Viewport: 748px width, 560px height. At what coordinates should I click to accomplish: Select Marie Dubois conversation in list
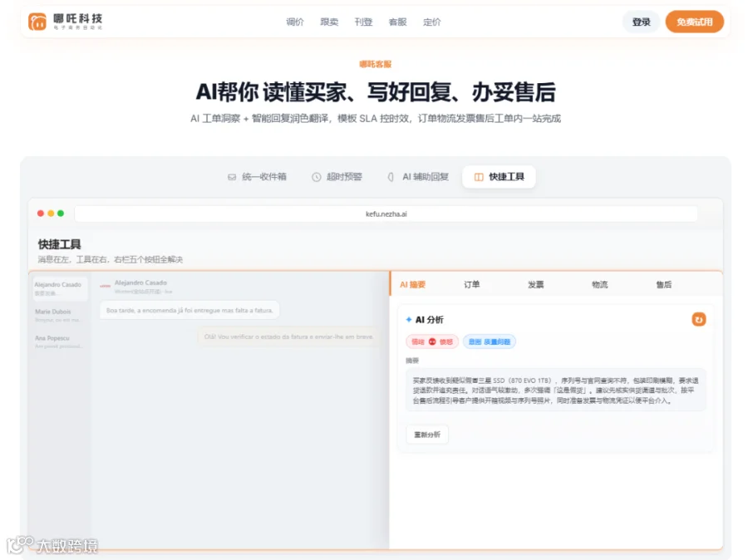(x=60, y=315)
